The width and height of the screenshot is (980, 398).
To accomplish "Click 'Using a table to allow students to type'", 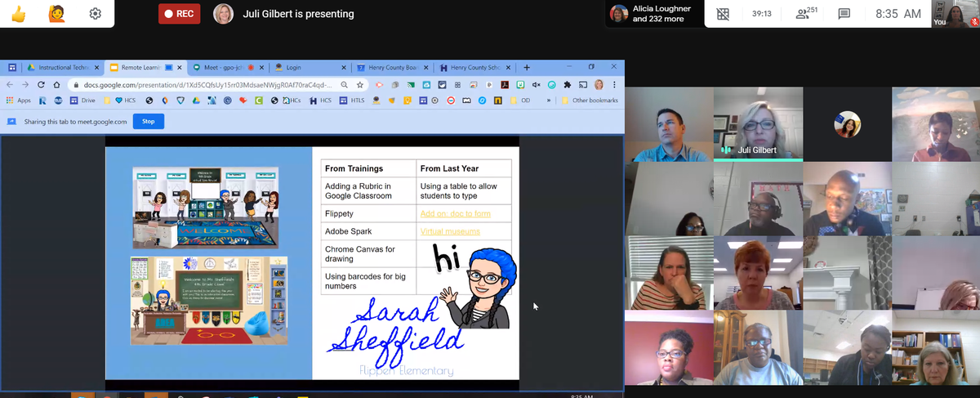I will coord(464,190).
